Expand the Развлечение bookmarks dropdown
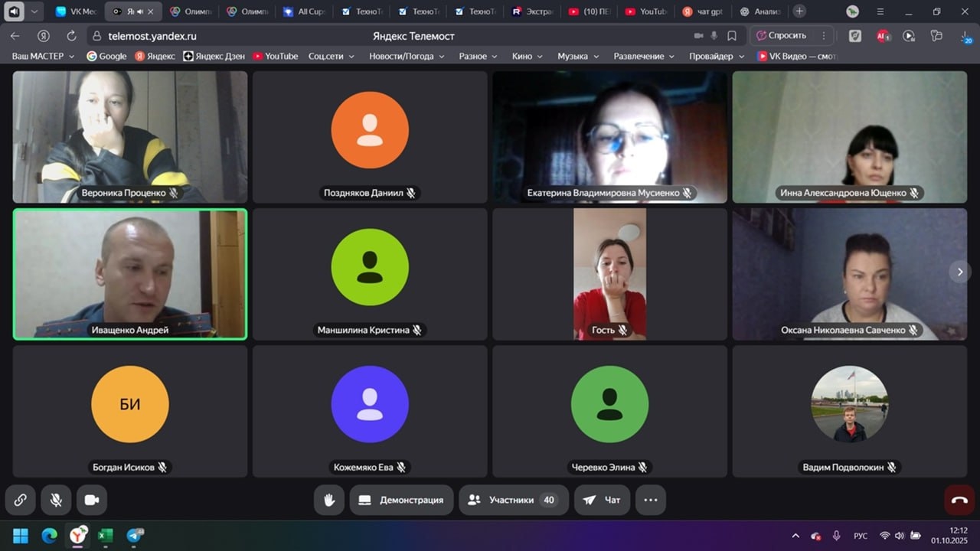This screenshot has height=551, width=980. pyautogui.click(x=643, y=56)
